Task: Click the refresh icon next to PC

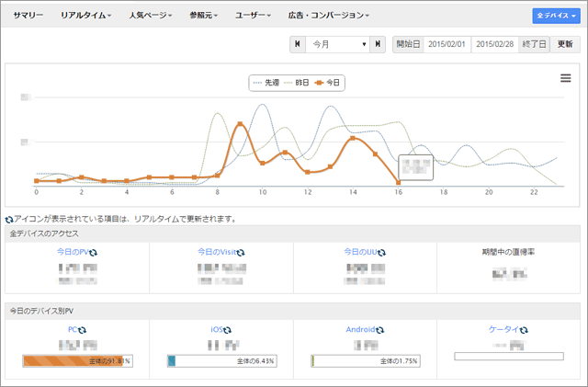Action: point(82,330)
